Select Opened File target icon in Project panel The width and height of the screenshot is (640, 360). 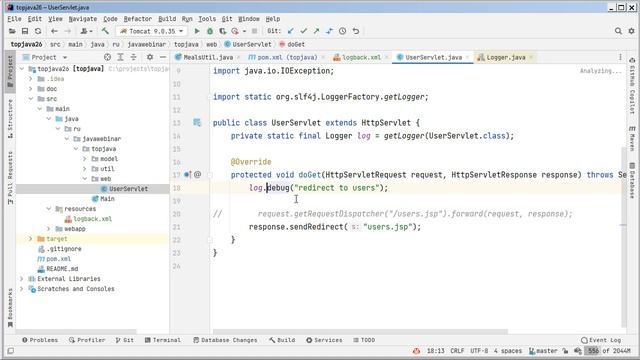pyautogui.click(x=107, y=57)
